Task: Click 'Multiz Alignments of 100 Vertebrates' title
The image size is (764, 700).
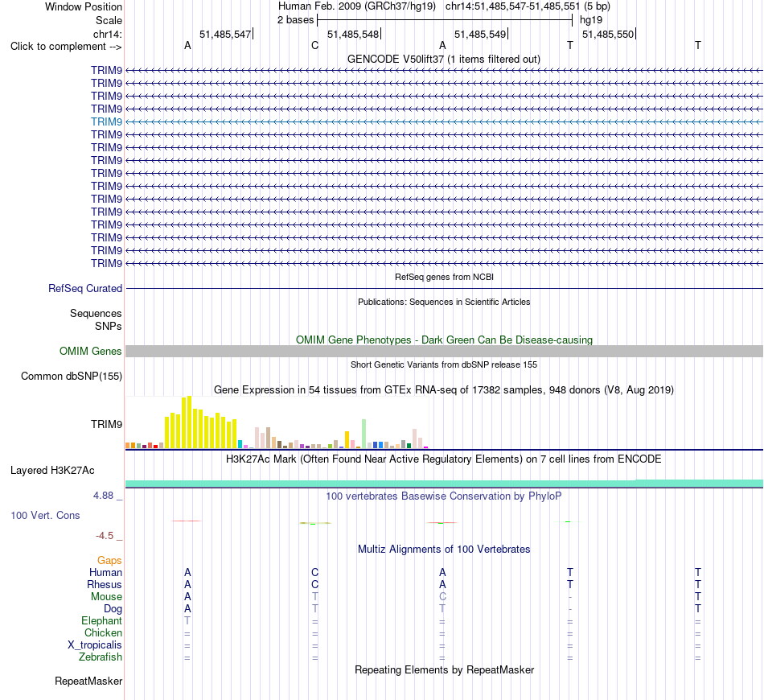Action: pyautogui.click(x=444, y=550)
